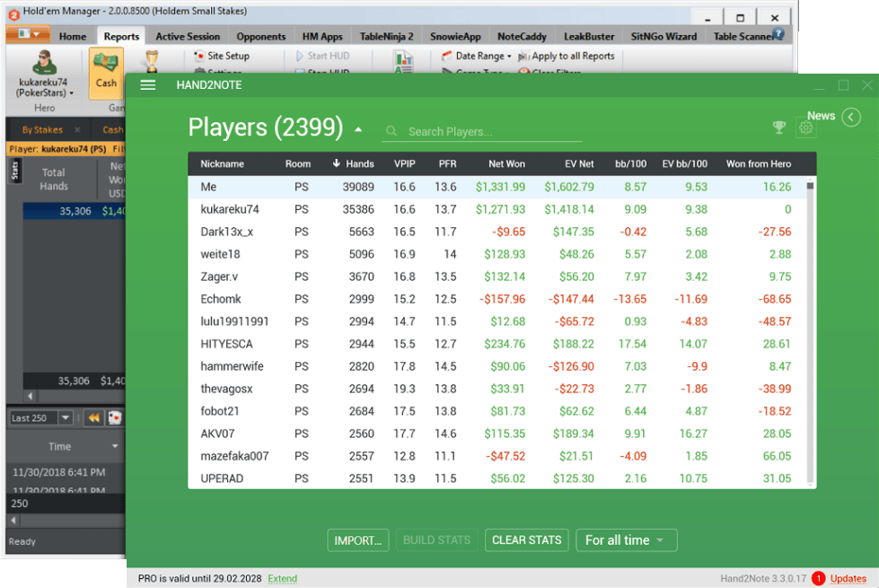Sort by the Net Won column header
The width and height of the screenshot is (879, 588).
pos(506,163)
